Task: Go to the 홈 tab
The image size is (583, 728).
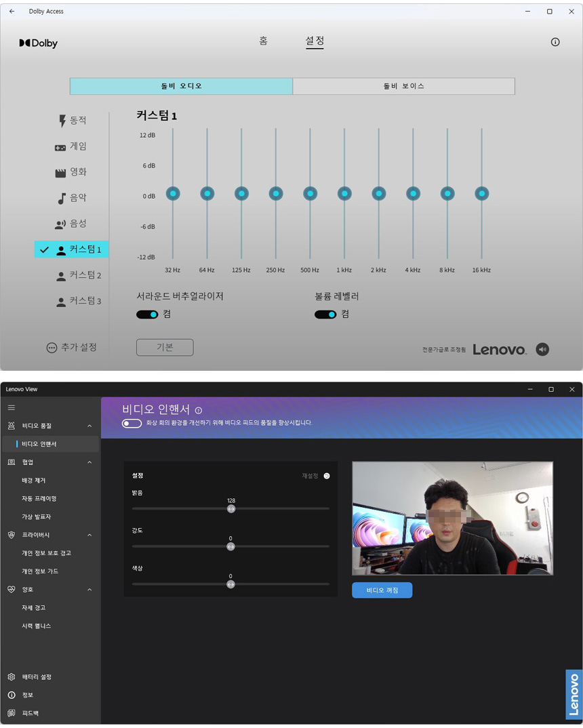Action: (x=263, y=41)
